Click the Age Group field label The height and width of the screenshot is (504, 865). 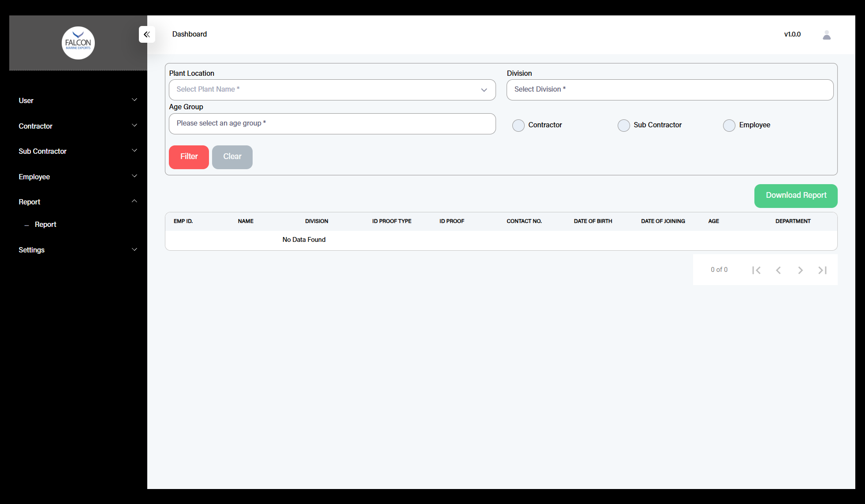tap(186, 107)
